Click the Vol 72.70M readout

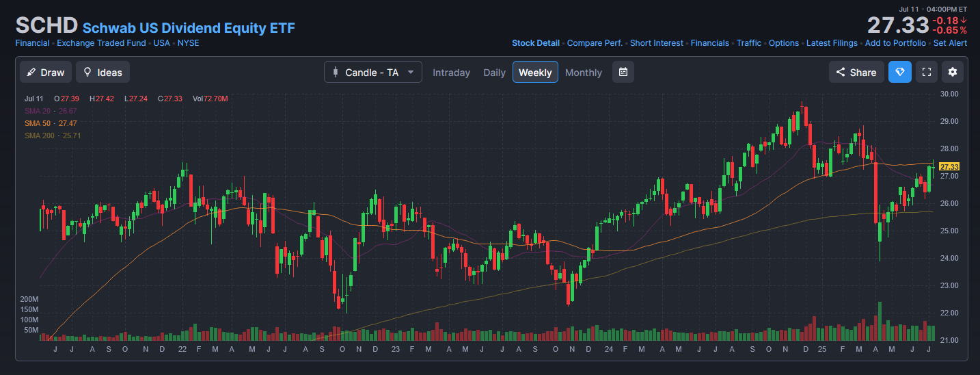pos(210,99)
